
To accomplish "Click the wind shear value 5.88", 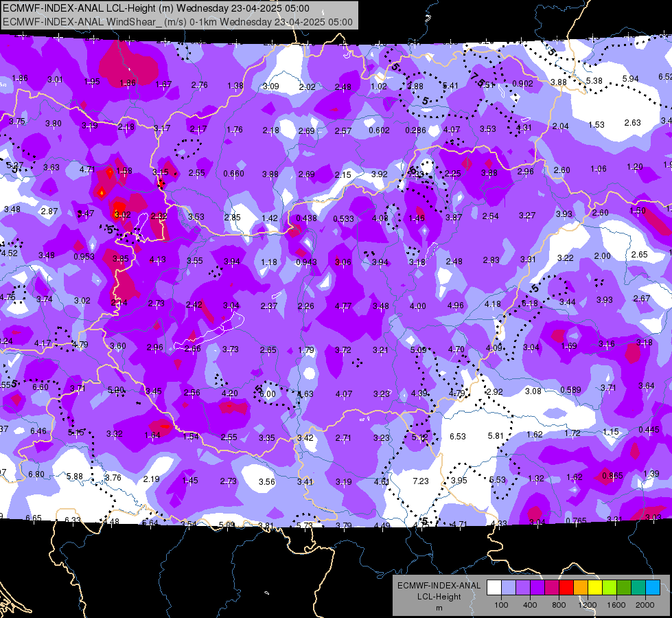I will pyautogui.click(x=74, y=477).
